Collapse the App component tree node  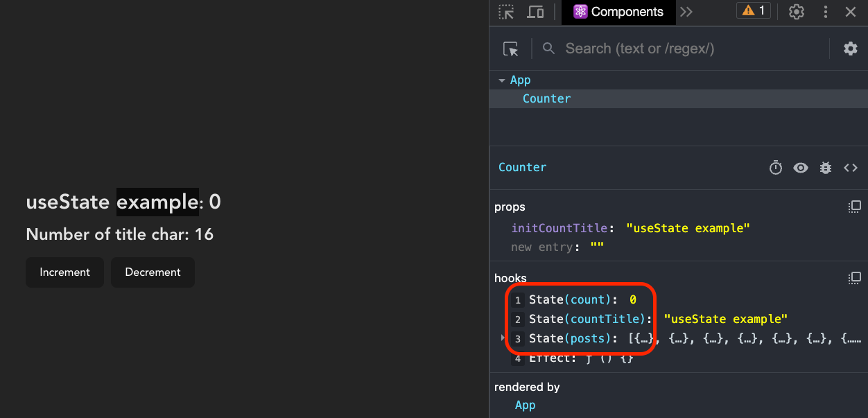501,80
